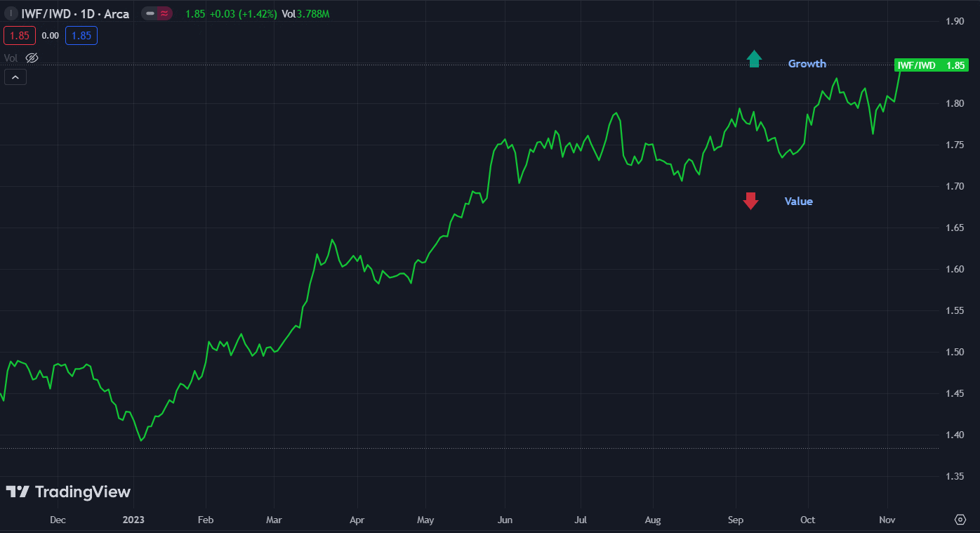Viewport: 980px width, 533px height.
Task: Select the Vol indicator label
Action: 11,58
